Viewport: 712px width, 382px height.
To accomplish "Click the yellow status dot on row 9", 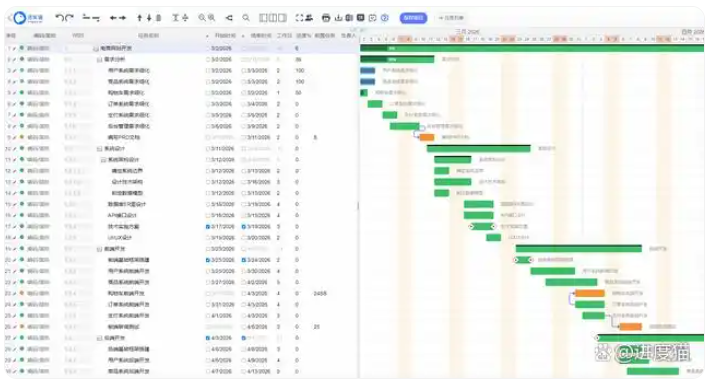I will pos(21,137).
